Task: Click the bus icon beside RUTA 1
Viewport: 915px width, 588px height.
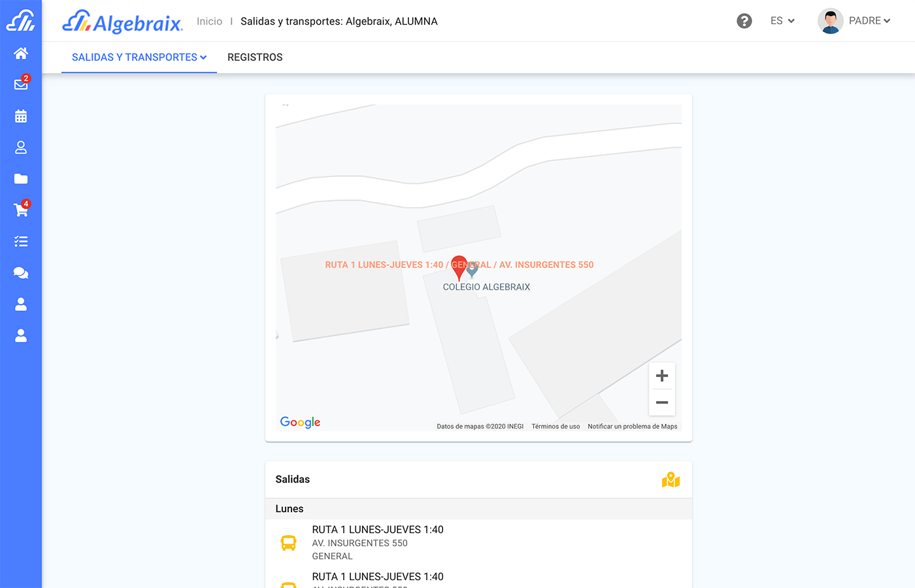Action: pos(288,543)
